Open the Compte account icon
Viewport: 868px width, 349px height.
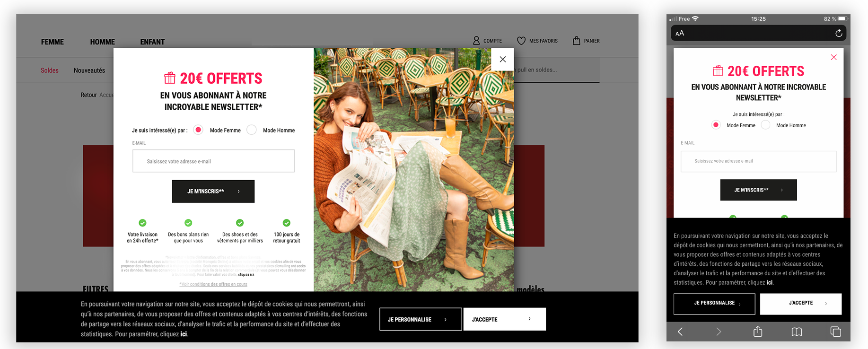click(476, 41)
